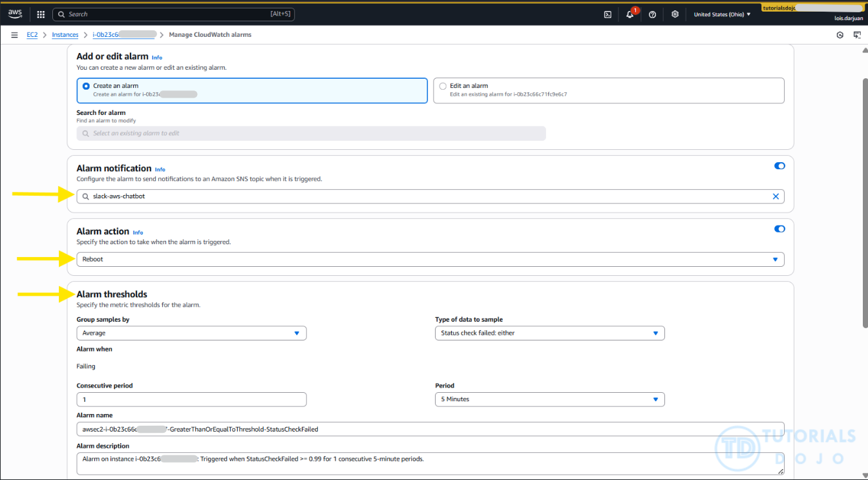Open the notifications bell icon

coord(630,14)
